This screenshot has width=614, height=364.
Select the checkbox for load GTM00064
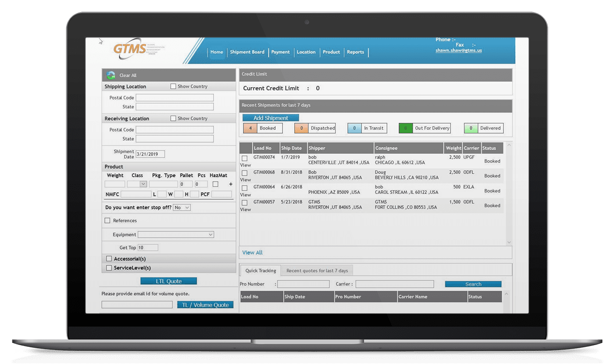[x=245, y=188]
